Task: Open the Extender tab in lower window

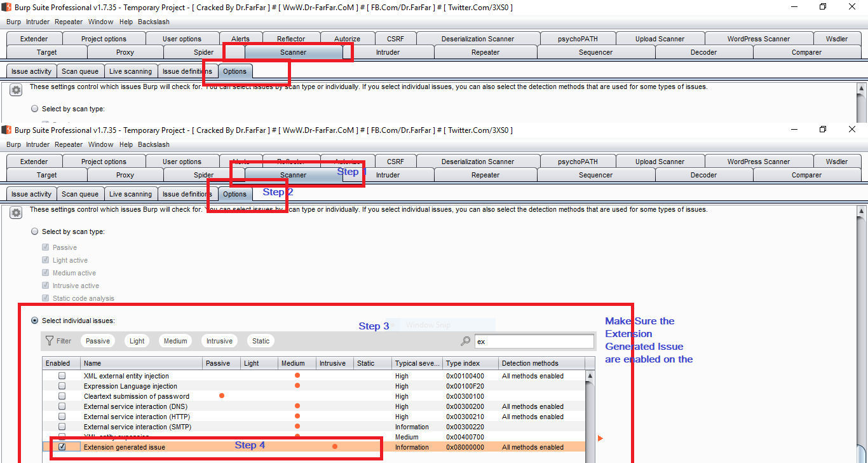Action: tap(34, 162)
